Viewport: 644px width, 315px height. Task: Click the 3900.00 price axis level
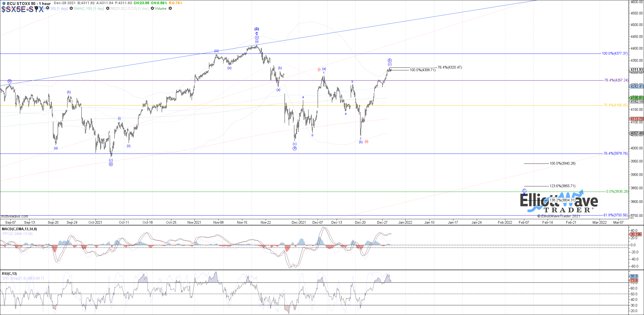coord(637,175)
